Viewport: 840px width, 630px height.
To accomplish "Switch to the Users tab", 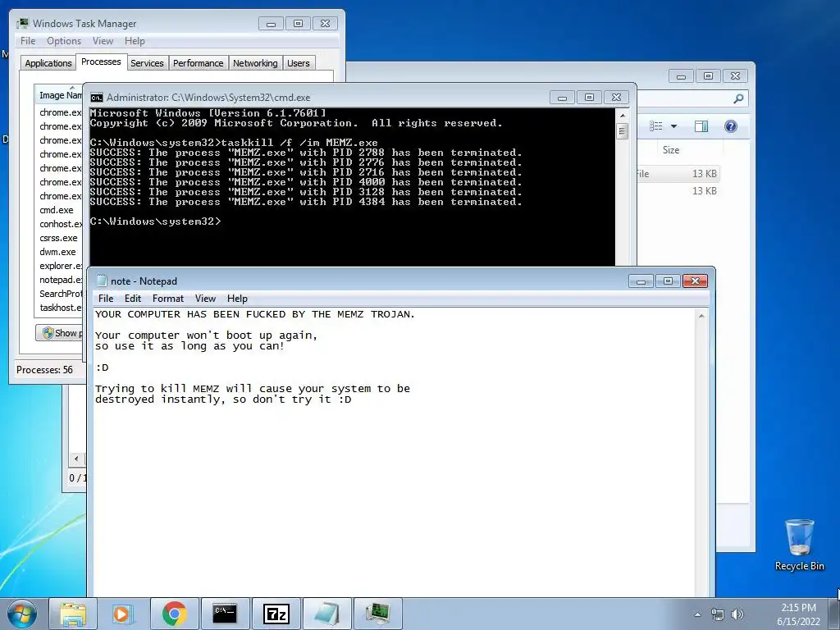I will 298,63.
